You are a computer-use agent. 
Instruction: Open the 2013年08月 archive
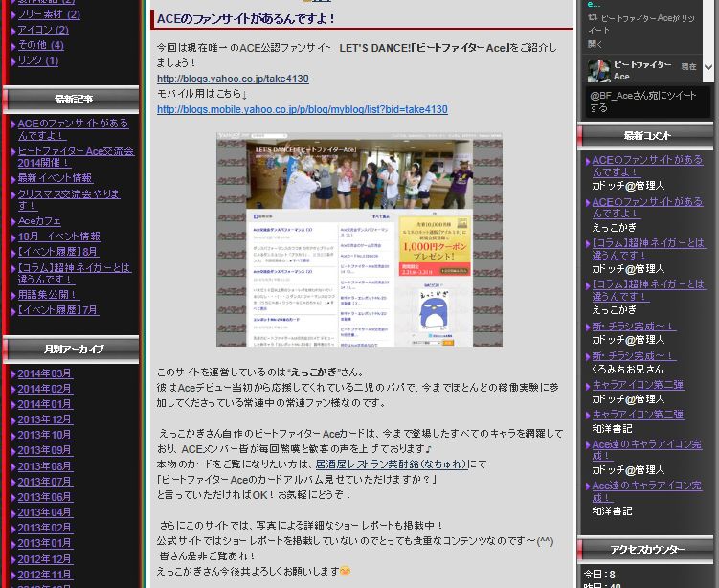[45, 466]
